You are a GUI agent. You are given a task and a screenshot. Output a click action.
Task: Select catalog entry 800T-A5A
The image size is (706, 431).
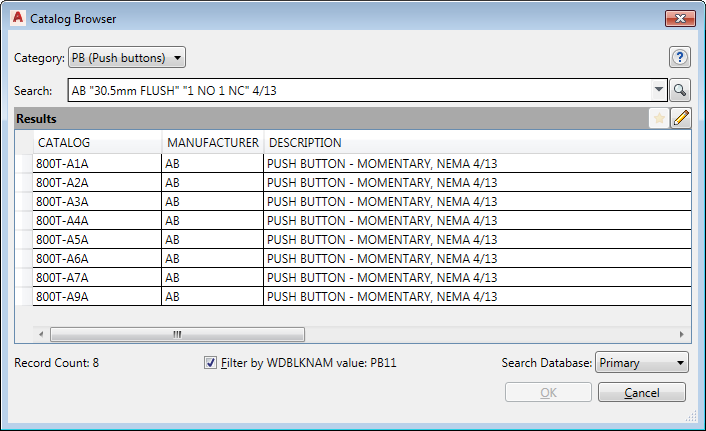click(x=97, y=240)
